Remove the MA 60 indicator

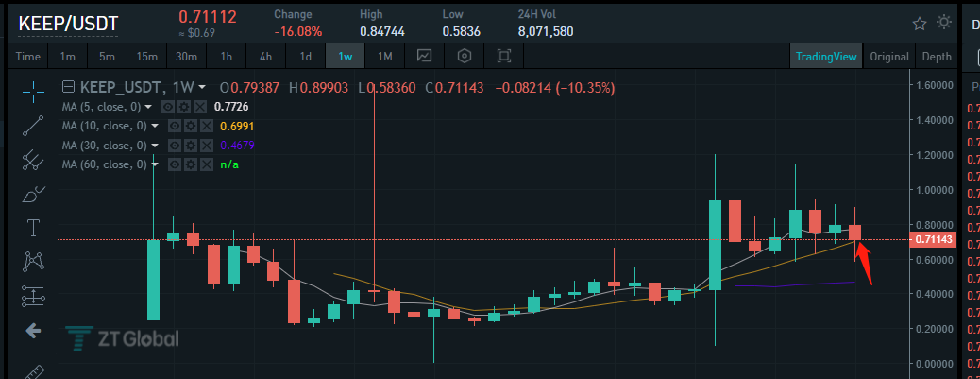206,165
